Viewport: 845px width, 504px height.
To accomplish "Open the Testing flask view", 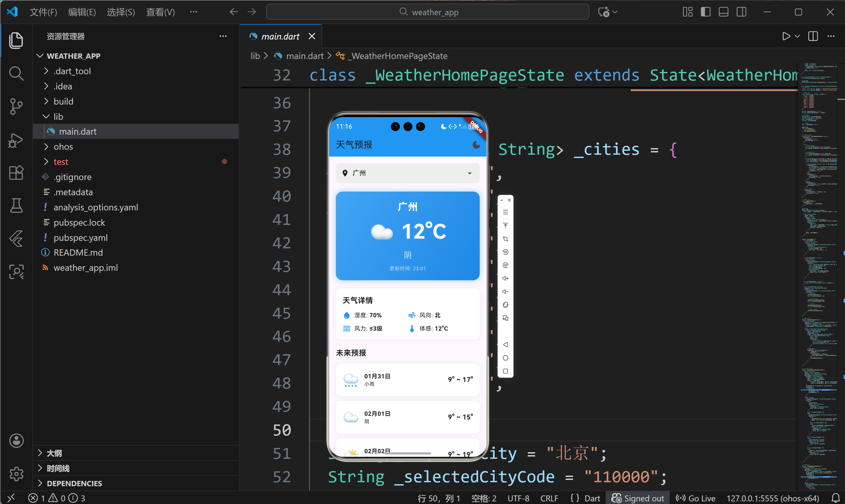I will (x=16, y=205).
